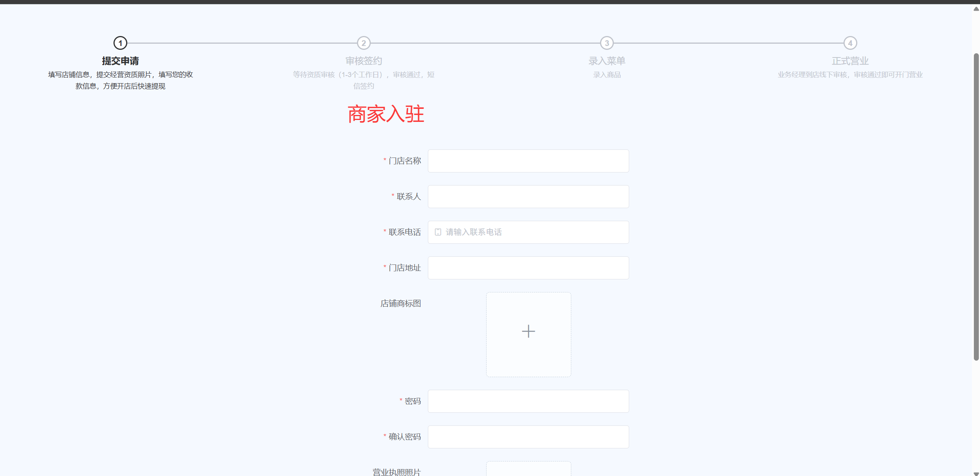Image resolution: width=980 pixels, height=476 pixels.
Task: Click plus icon to upload store logo
Action: pyautogui.click(x=528, y=332)
